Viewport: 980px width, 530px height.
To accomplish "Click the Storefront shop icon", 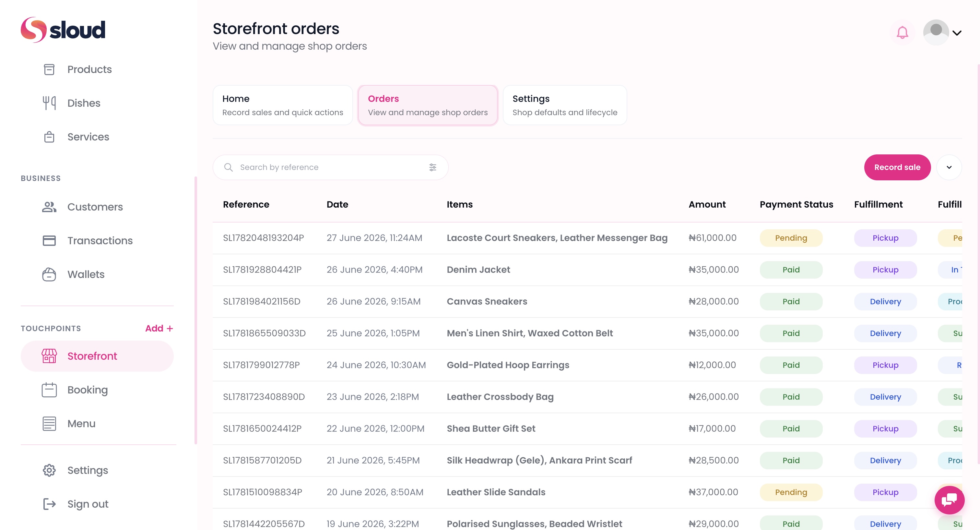I will [x=49, y=356].
